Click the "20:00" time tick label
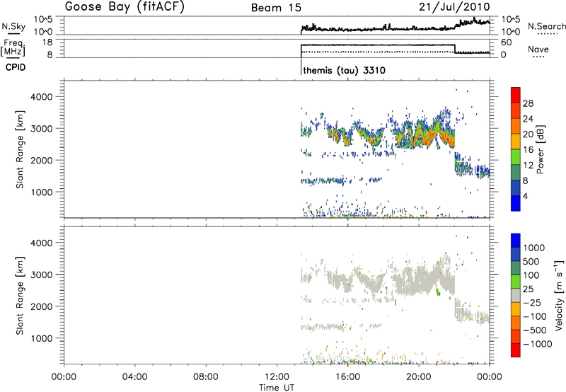566x392 pixels. coord(419,377)
